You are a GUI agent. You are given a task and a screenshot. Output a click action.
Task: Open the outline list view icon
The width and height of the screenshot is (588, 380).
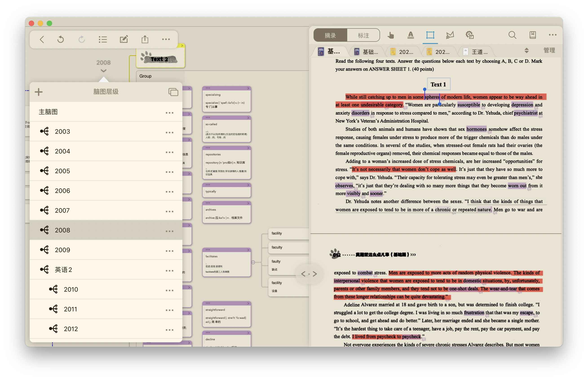click(102, 39)
